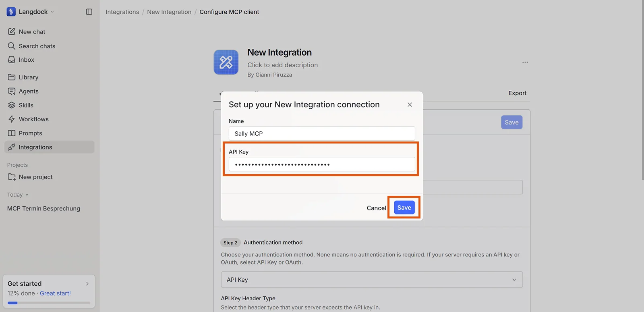This screenshot has height=312, width=644.
Task: Click the Authentication method heading
Action: (273, 243)
